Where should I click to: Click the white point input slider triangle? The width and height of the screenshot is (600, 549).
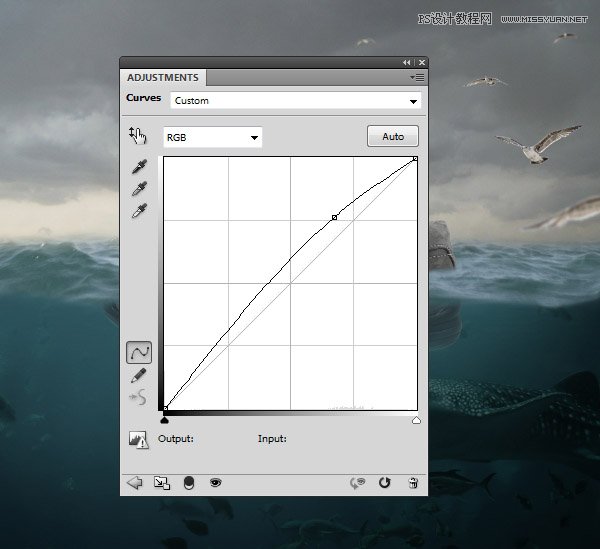[x=416, y=421]
